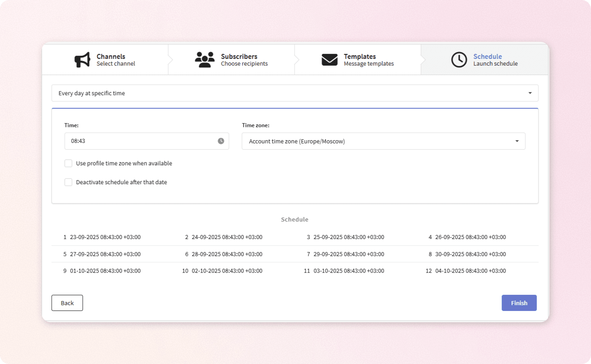591x364 pixels.
Task: Click the Schedule clock icon
Action: pos(459,60)
